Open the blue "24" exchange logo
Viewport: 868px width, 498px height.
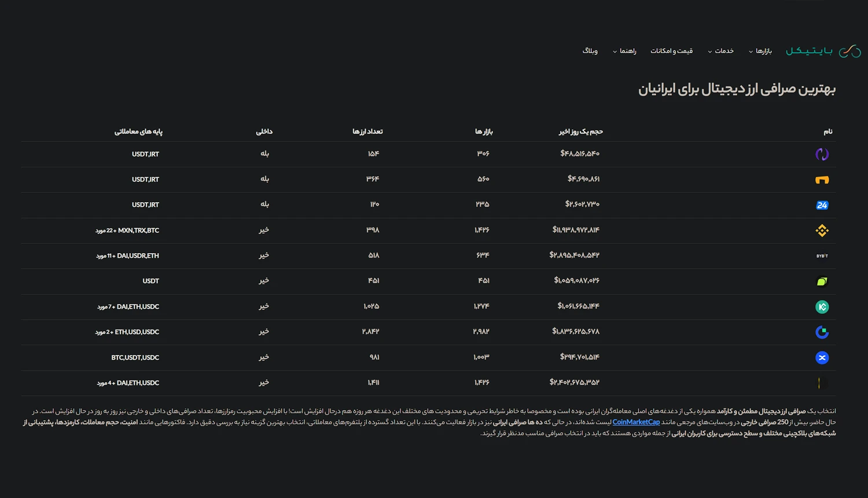coord(822,205)
